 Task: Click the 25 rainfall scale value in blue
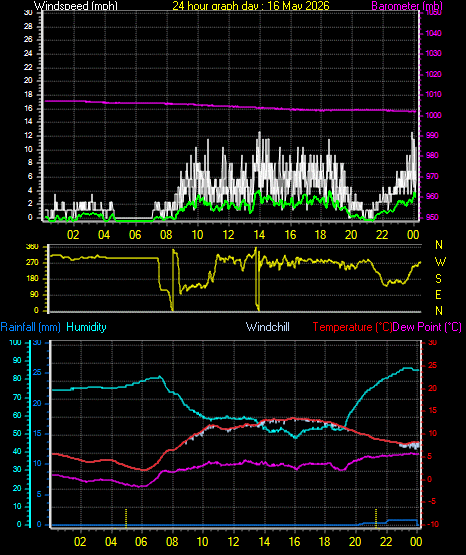pyautogui.click(x=37, y=373)
